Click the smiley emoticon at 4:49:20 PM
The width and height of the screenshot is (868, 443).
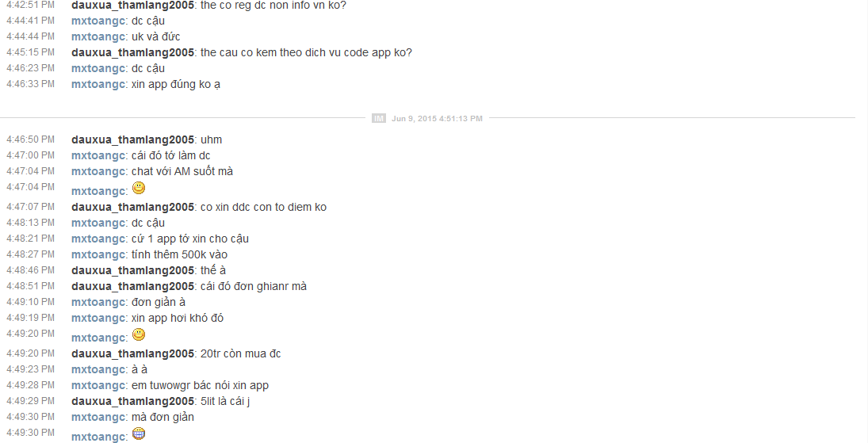coord(139,334)
